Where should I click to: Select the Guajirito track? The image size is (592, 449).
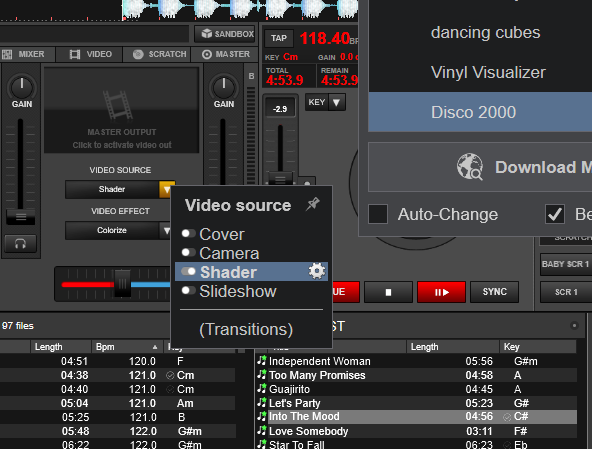pos(416,389)
